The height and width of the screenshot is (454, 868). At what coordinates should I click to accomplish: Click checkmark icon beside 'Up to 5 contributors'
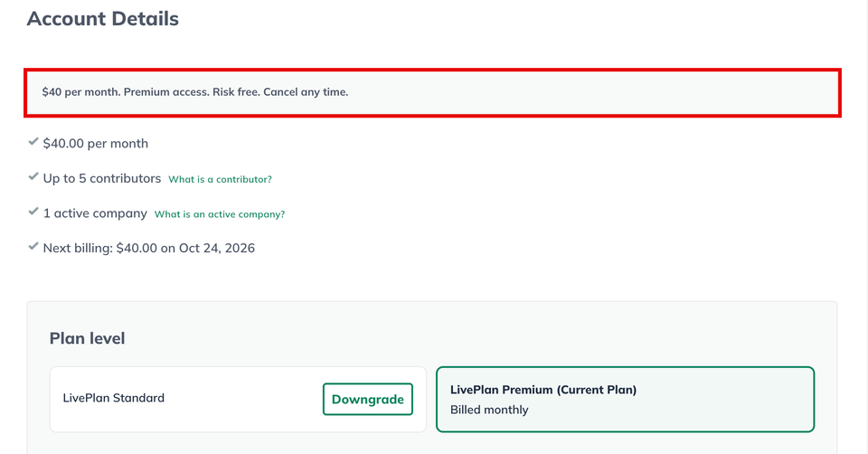[33, 176]
